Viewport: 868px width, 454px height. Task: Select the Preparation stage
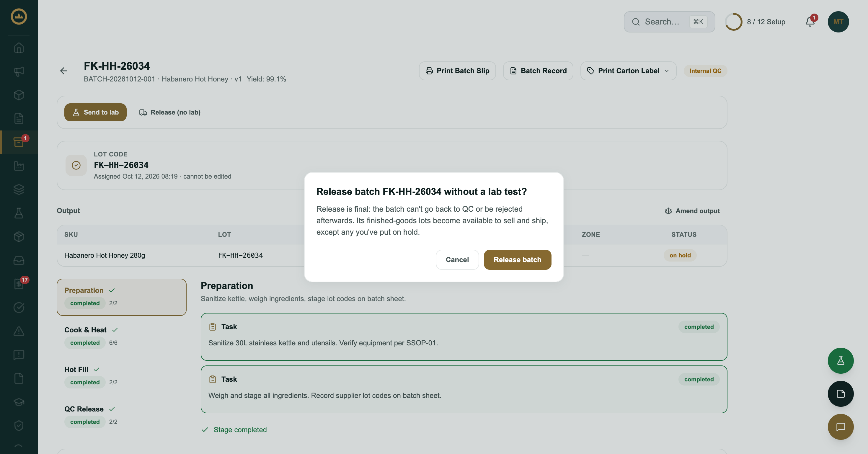[121, 297]
